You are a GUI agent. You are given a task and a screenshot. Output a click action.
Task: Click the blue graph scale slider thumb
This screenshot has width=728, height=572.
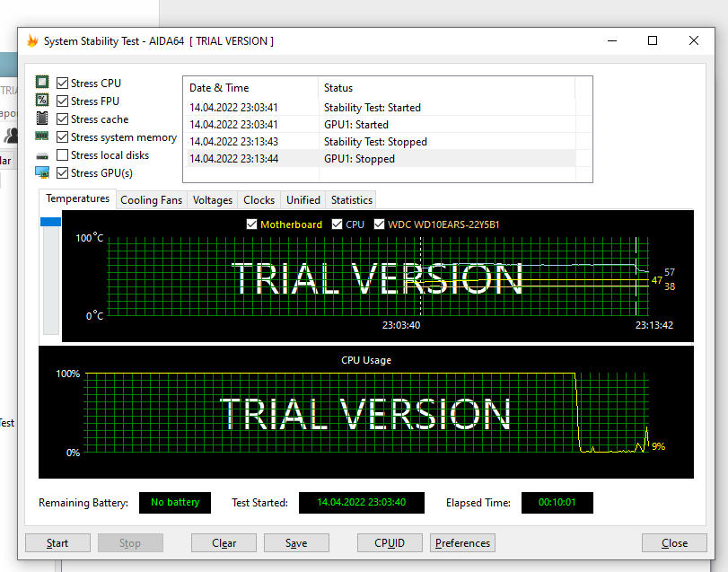point(50,222)
